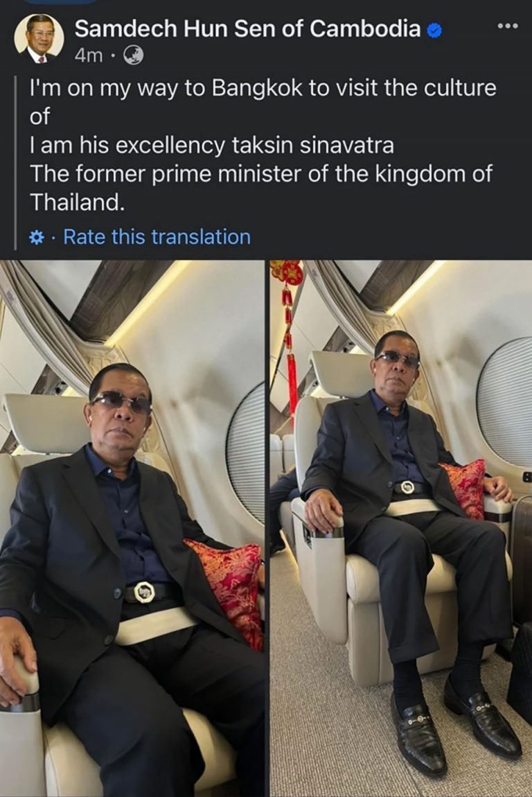Click the vertical translation quote bar
The height and width of the screenshot is (797, 532).
click(x=16, y=163)
